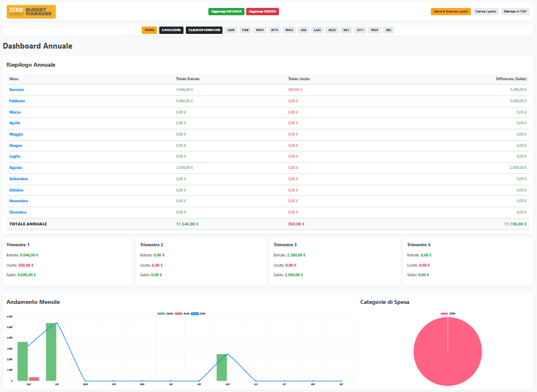Switch to the AGO month tab
Screen dimensions: 537x392
tap(332, 30)
